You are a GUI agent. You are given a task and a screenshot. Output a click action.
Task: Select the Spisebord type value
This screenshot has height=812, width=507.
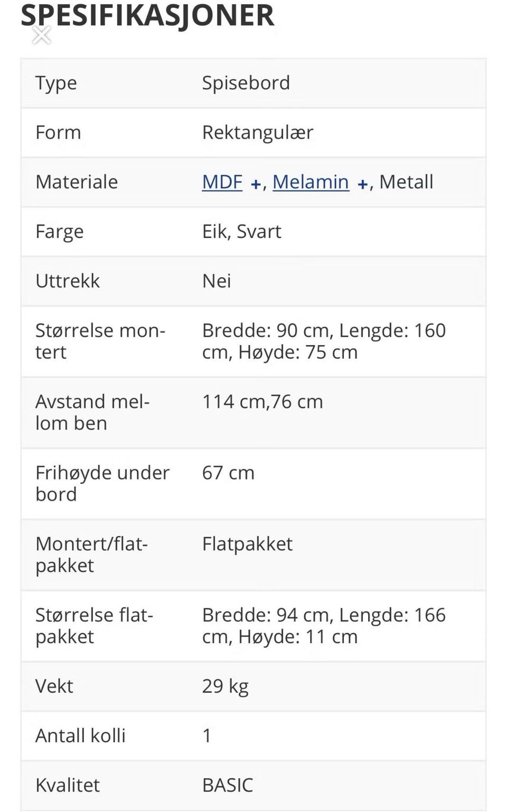click(x=246, y=83)
